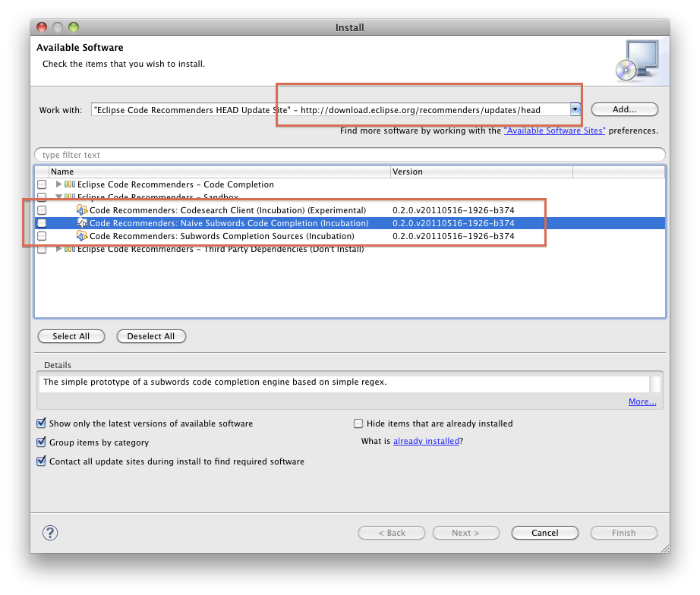
Task: Expand the Code Completion category triangle
Action: [x=58, y=184]
